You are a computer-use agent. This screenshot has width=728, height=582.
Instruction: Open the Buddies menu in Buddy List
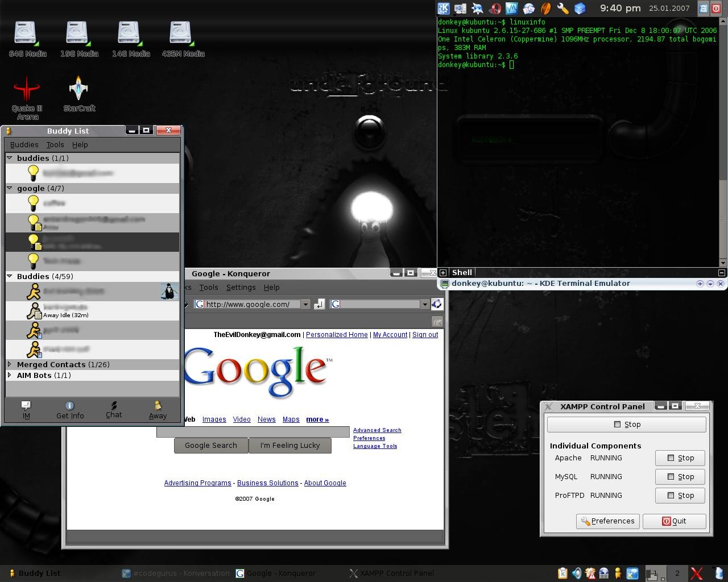coord(24,144)
